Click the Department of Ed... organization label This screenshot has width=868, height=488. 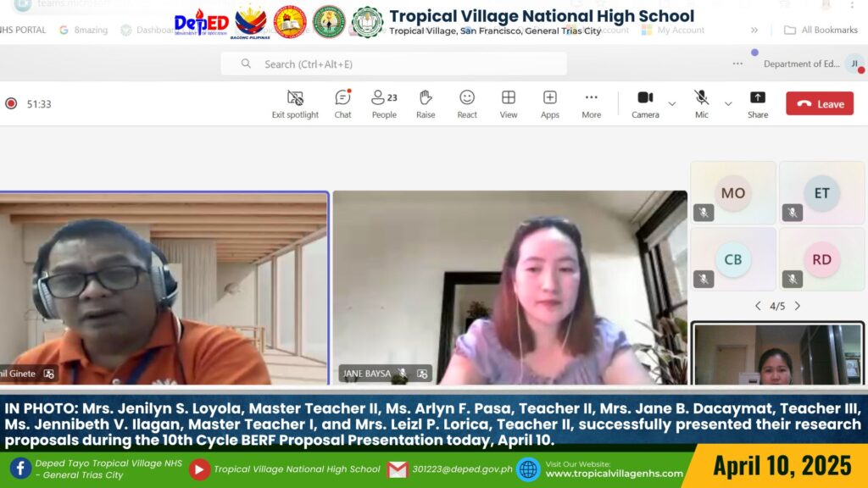[802, 64]
